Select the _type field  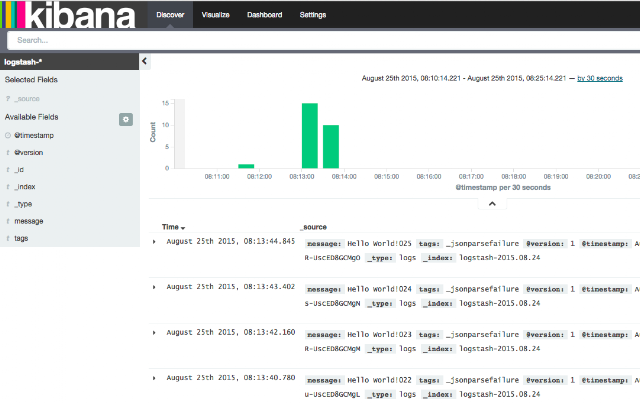pyautogui.click(x=23, y=204)
